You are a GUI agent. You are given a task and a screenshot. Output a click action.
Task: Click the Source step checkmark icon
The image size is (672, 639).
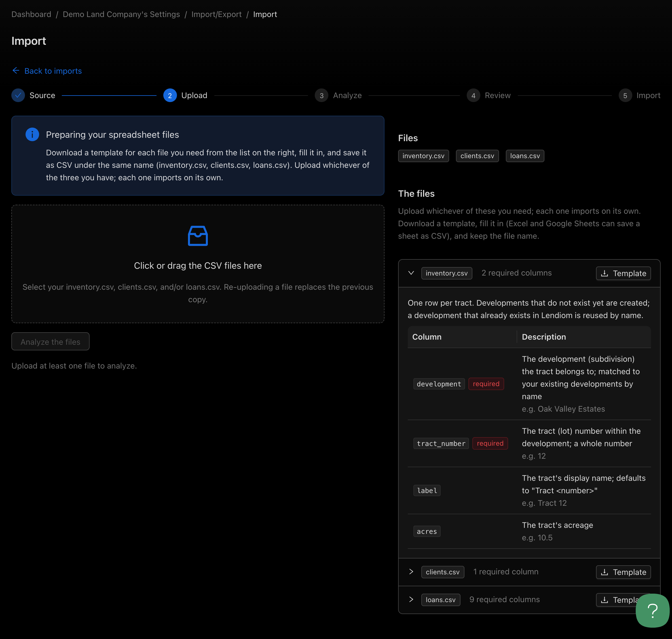[x=18, y=95]
